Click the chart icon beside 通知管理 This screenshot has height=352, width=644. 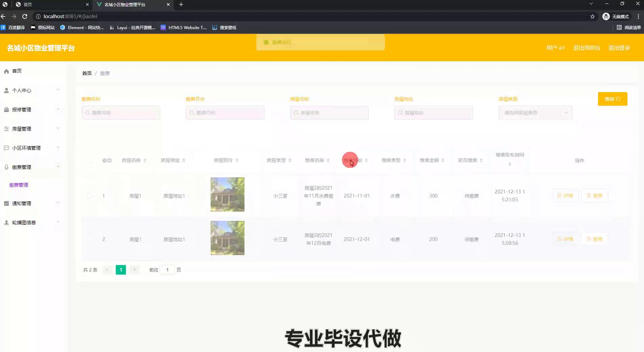6,203
